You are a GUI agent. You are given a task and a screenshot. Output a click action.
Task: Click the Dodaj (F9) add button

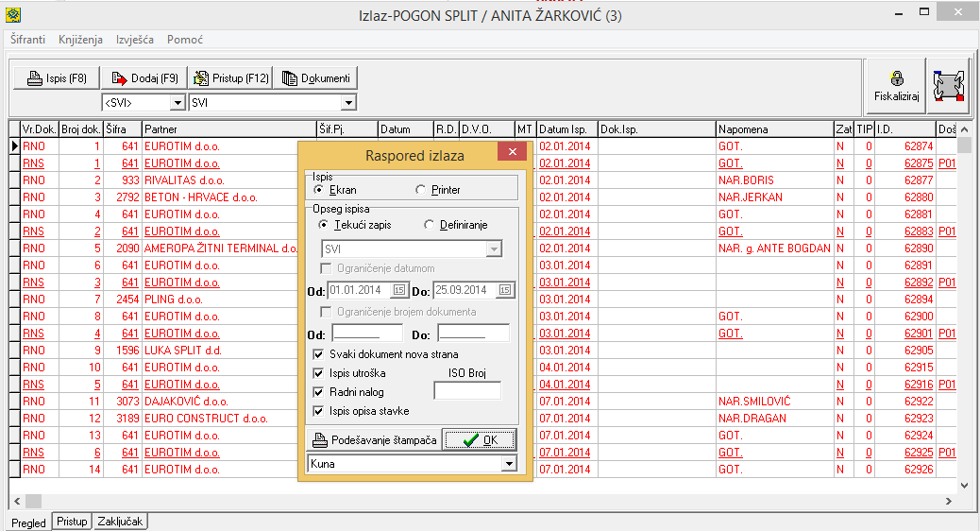[144, 78]
